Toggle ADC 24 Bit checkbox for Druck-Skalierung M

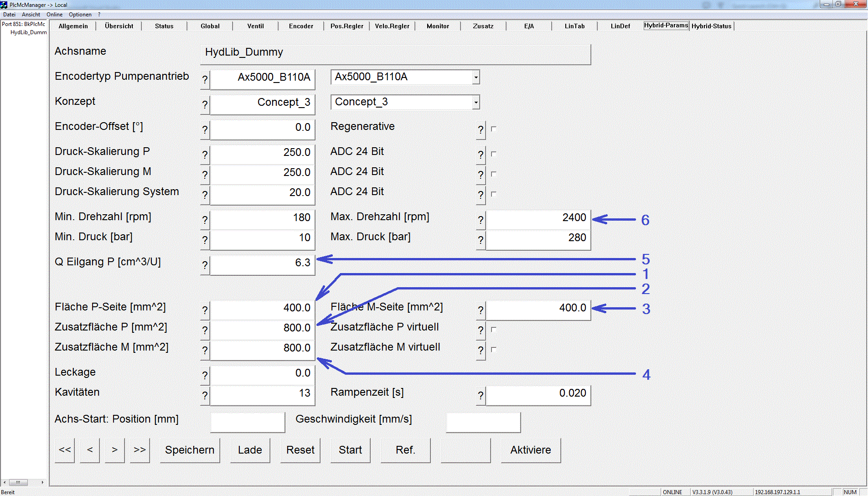(494, 174)
